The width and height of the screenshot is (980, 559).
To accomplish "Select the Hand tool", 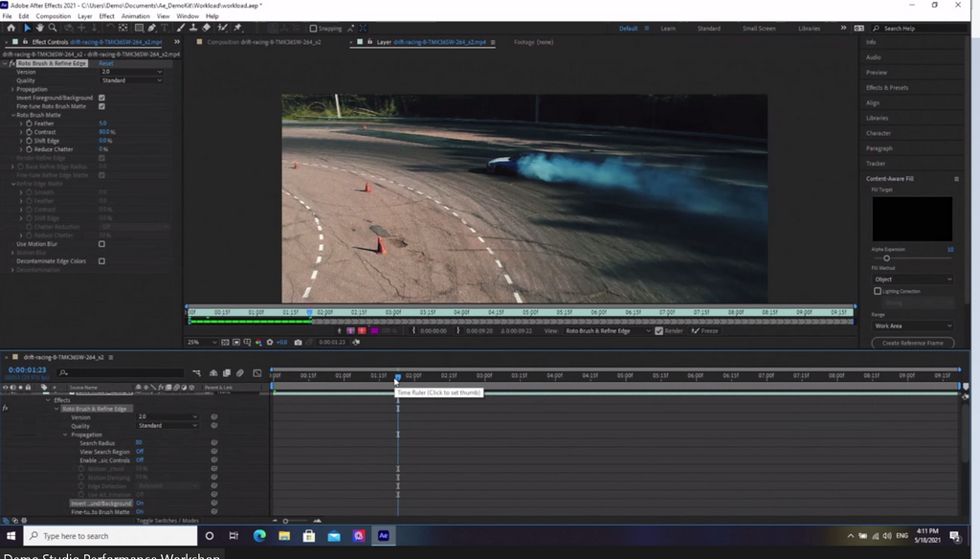I will click(39, 28).
